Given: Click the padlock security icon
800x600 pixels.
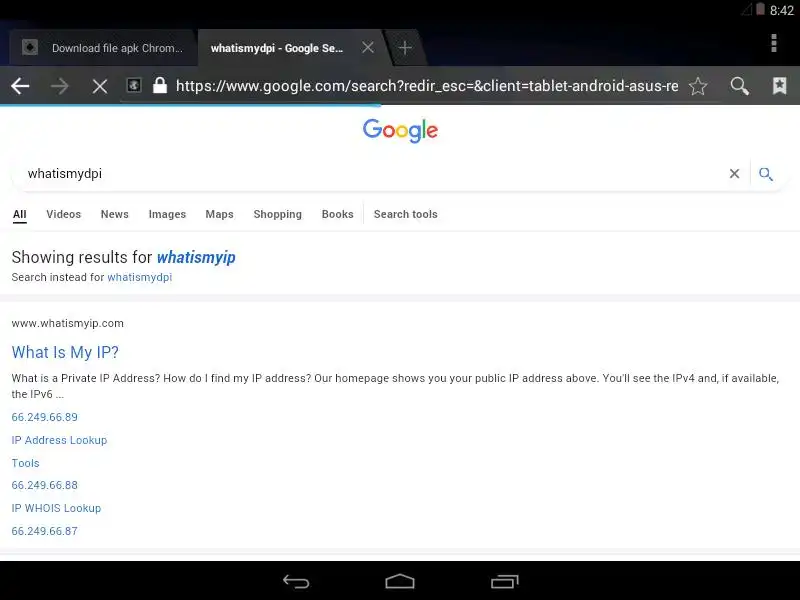Looking at the screenshot, I should [x=160, y=85].
